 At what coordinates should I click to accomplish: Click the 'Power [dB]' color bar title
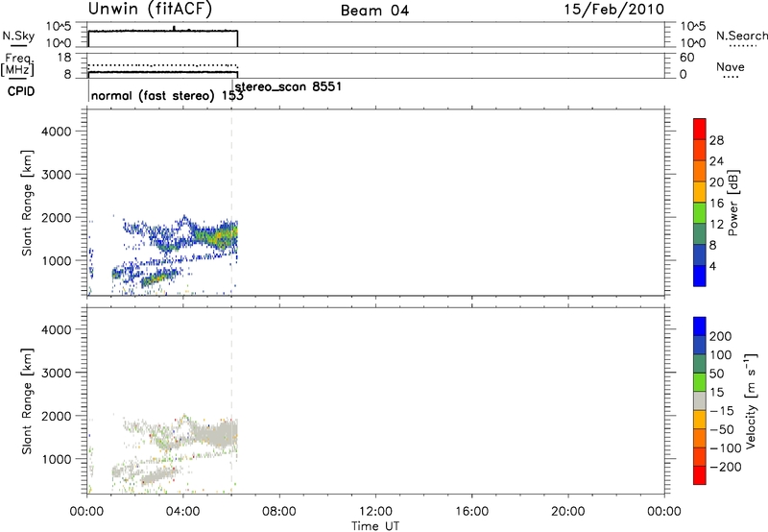pyautogui.click(x=732, y=203)
